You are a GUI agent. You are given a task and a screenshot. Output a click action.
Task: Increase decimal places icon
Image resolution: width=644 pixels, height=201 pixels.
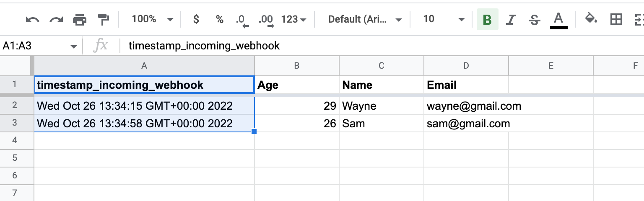(266, 20)
